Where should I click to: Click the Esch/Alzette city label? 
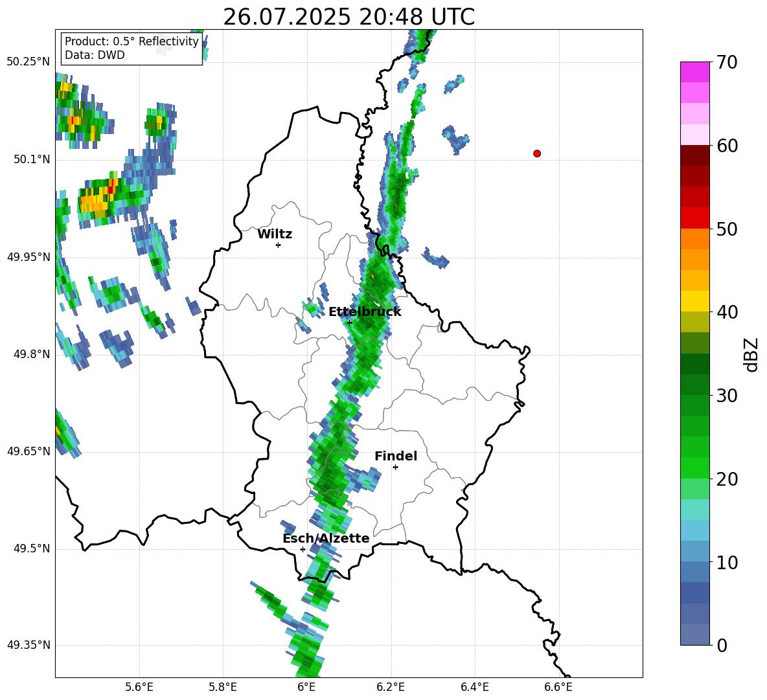326,538
